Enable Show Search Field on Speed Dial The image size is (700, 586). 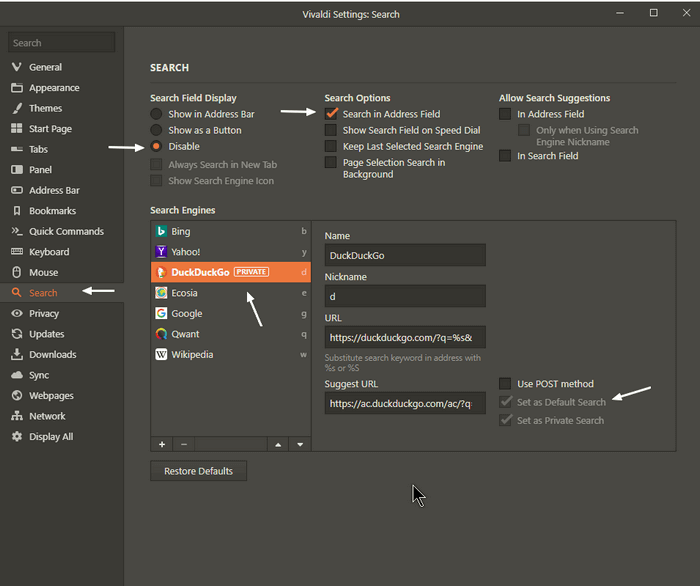331,130
